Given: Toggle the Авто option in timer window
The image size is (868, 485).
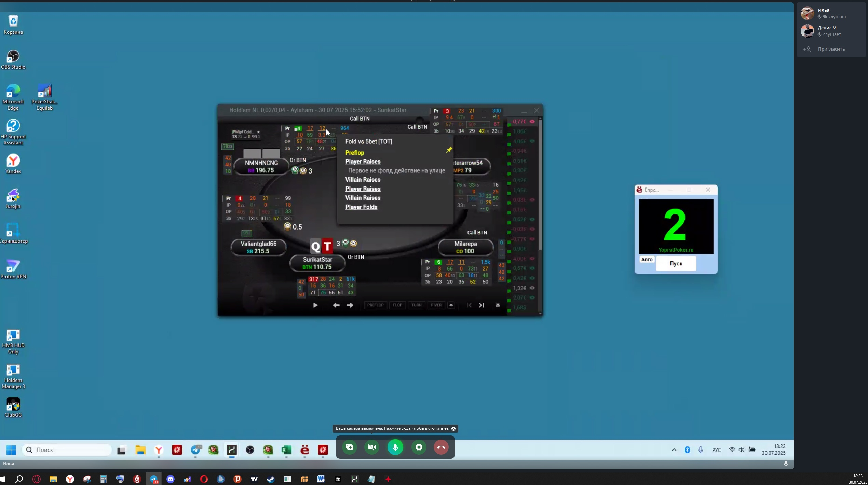Looking at the screenshot, I should tap(647, 260).
